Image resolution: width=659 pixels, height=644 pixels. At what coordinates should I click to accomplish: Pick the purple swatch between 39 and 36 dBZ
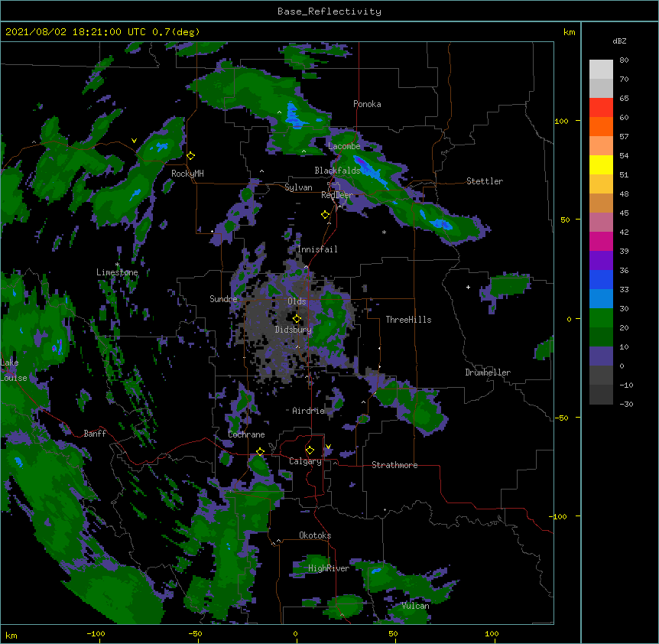tap(601, 261)
